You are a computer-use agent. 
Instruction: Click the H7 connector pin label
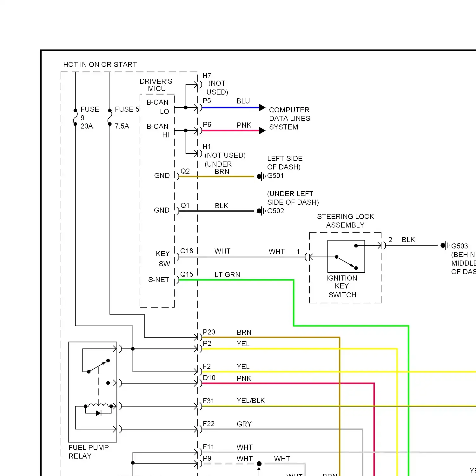pyautogui.click(x=207, y=76)
